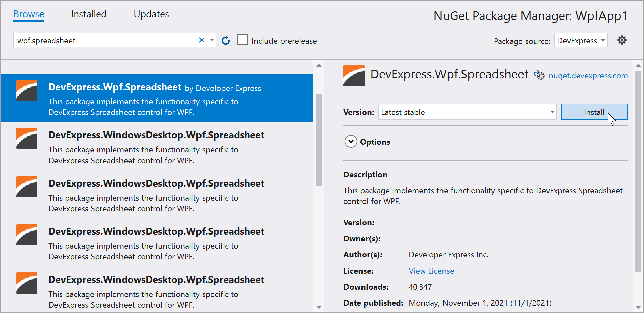Switch to the Installed tab
The width and height of the screenshot is (644, 313).
(89, 14)
